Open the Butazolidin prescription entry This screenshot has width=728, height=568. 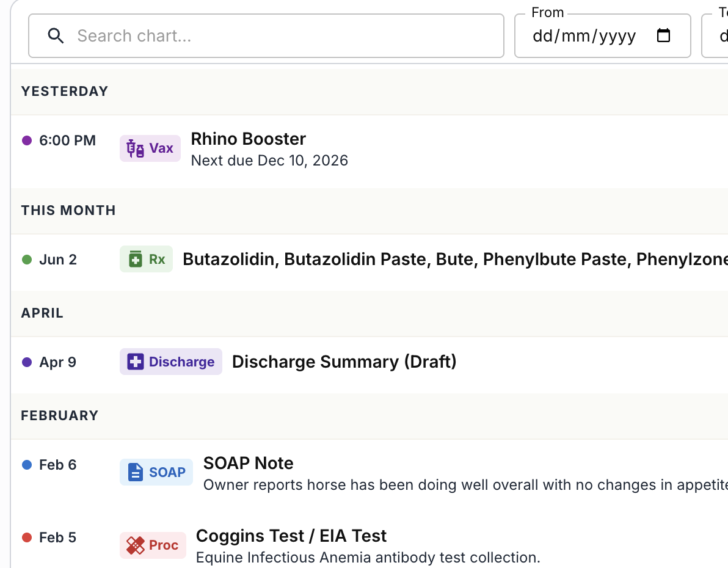pyautogui.click(x=455, y=259)
